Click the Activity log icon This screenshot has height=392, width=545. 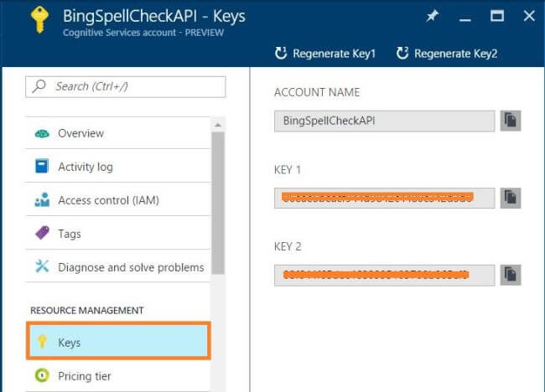[x=42, y=167]
